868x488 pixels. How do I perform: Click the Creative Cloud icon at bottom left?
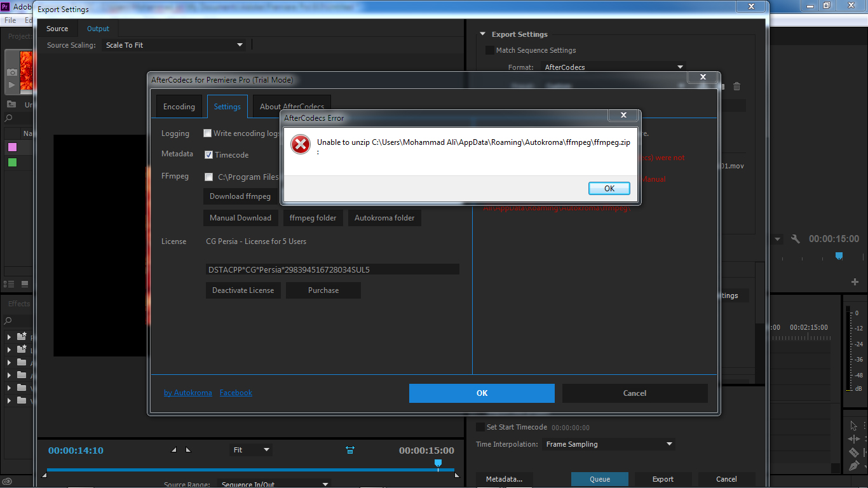coord(7,481)
